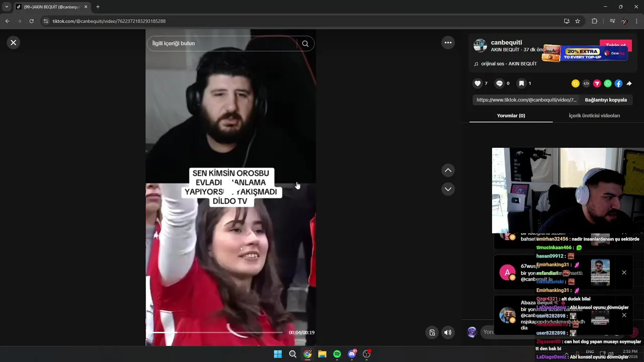Click 'Bağlantıyı kopyala' button

(x=606, y=100)
